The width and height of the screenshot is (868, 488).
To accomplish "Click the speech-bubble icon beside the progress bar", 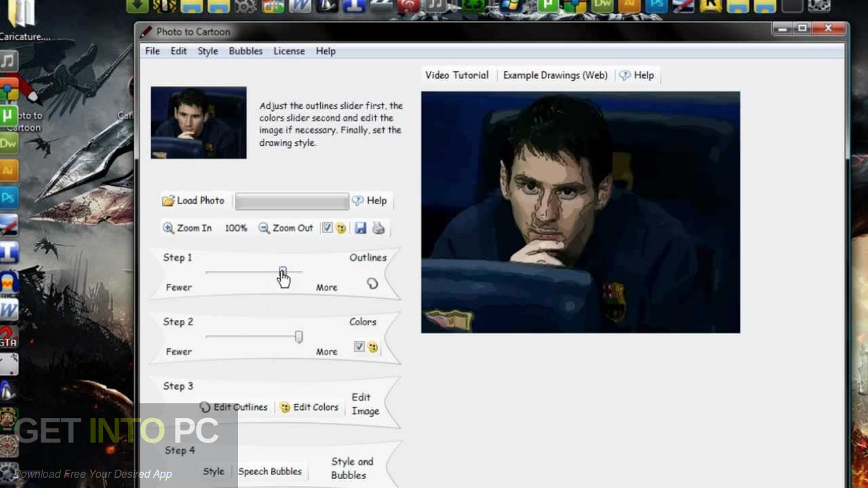I will point(357,201).
